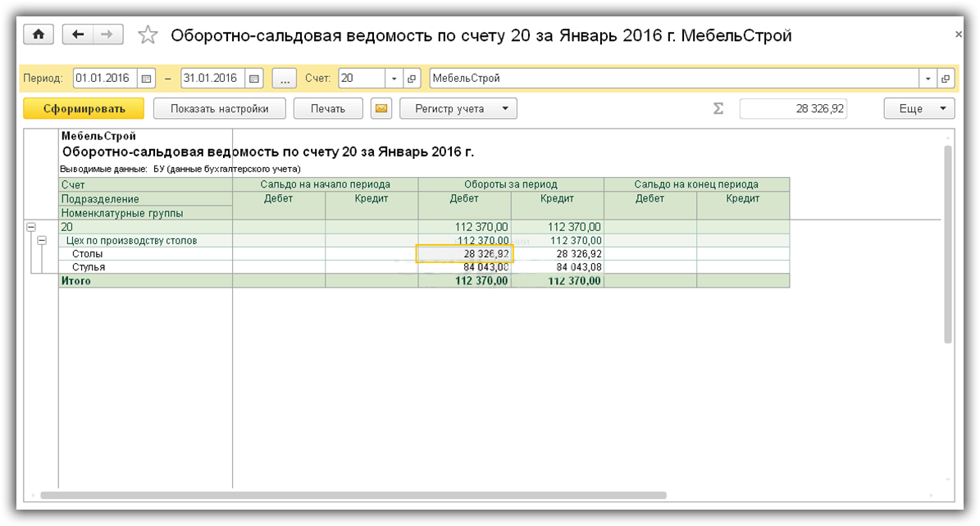
Task: Expand the Счет account dropdown
Action: (394, 79)
